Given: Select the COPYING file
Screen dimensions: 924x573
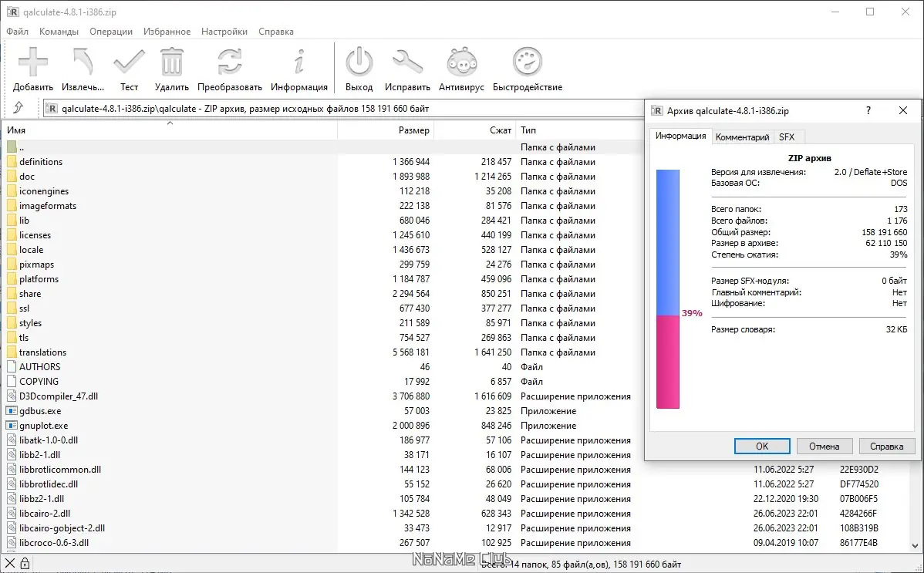Looking at the screenshot, I should tap(39, 382).
